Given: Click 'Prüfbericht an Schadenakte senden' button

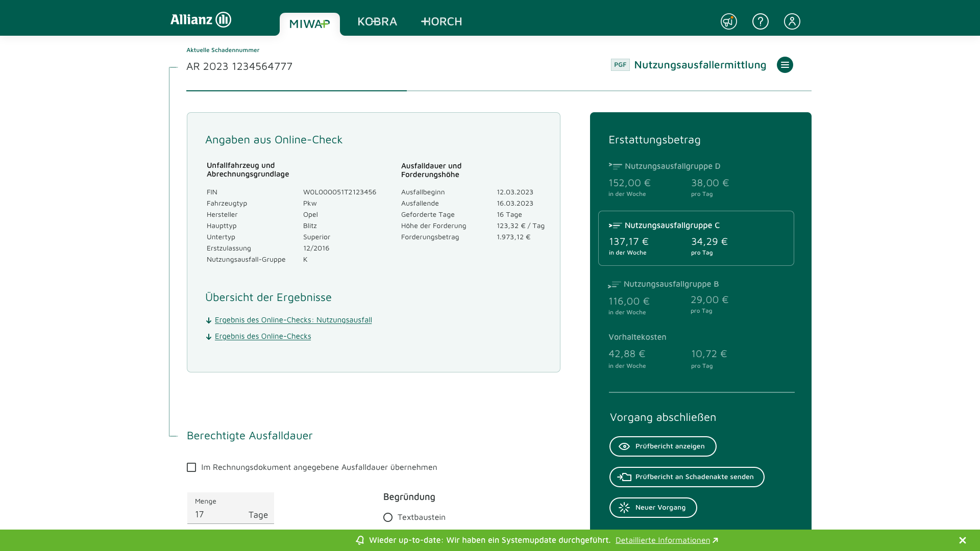Looking at the screenshot, I should click(687, 477).
